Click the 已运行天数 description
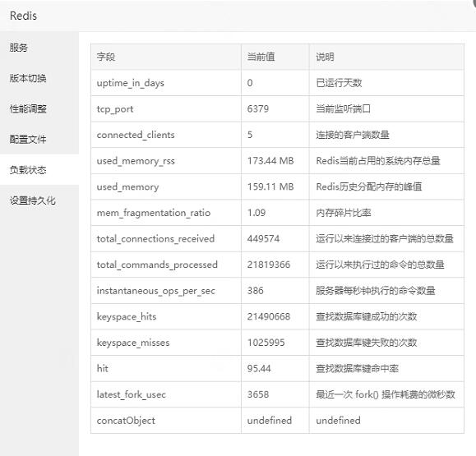 tap(339, 83)
